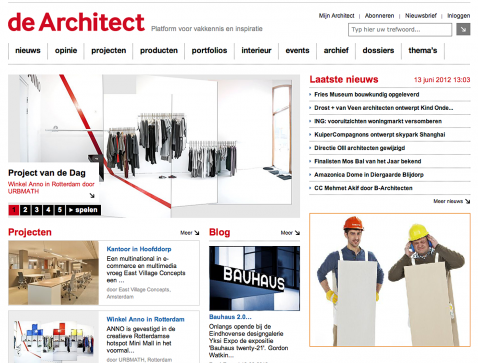Open the dossiers menu item

pyautogui.click(x=378, y=51)
